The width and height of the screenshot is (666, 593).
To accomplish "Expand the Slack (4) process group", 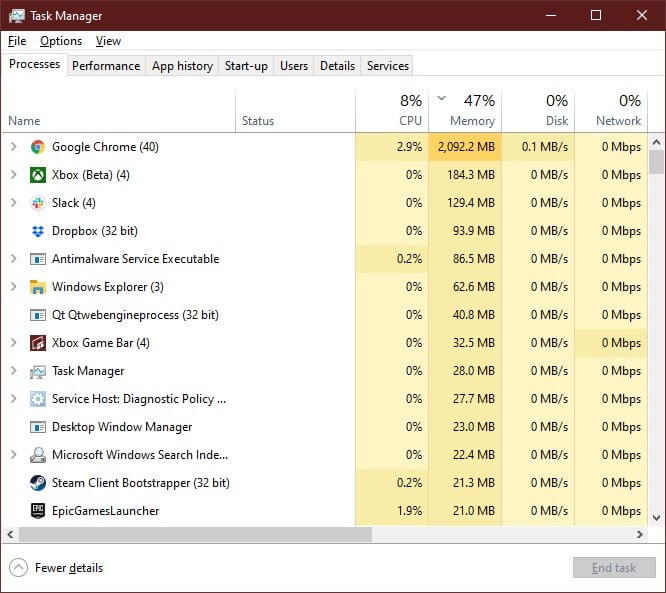I will pyautogui.click(x=14, y=203).
